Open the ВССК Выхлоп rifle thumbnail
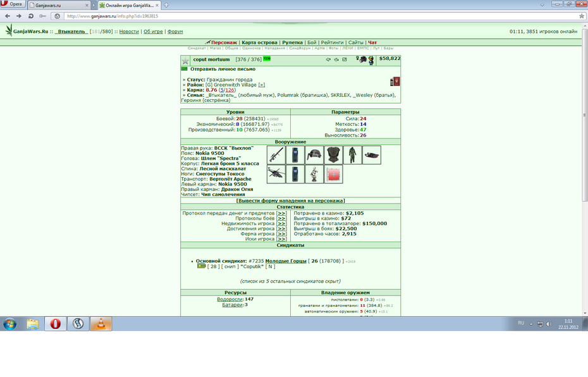588x377 pixels. pos(276,155)
